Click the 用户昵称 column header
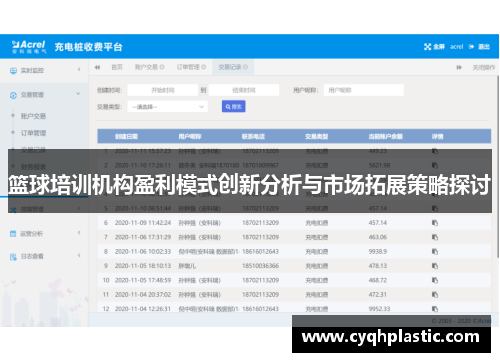Screen dimensions: 500x362 click(x=190, y=136)
